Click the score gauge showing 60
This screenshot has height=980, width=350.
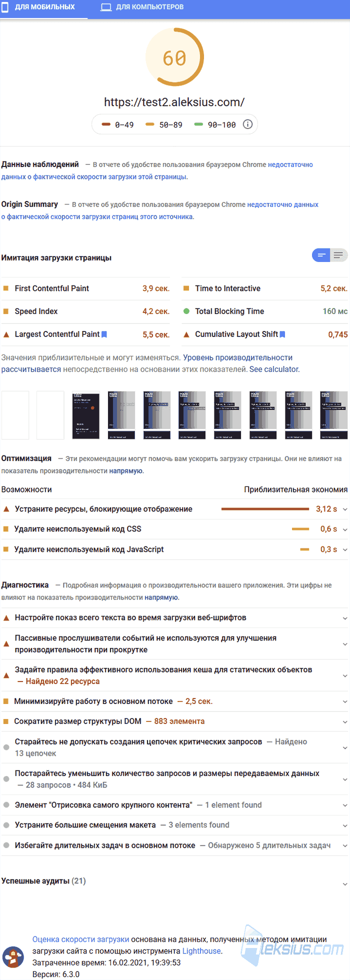pos(174,58)
